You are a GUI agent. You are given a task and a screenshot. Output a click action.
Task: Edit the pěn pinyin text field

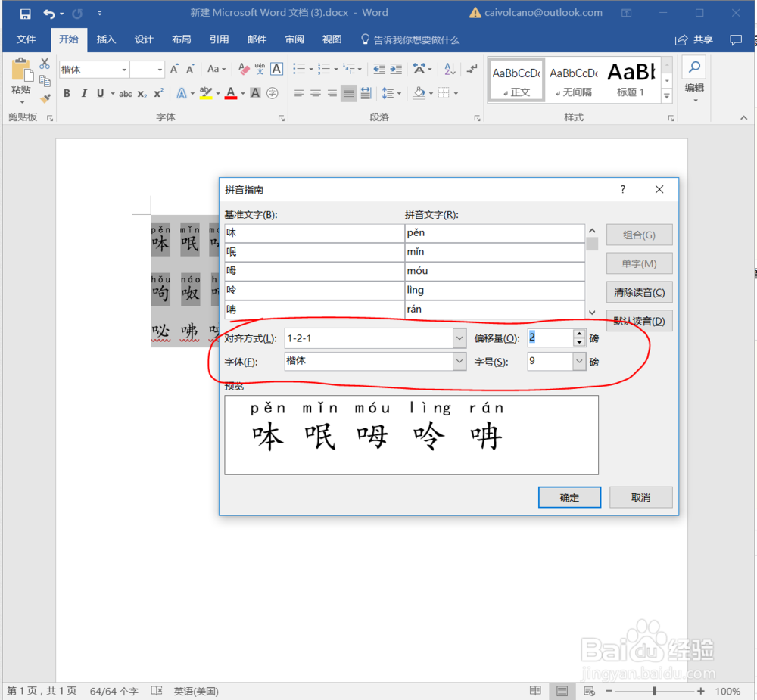495,232
